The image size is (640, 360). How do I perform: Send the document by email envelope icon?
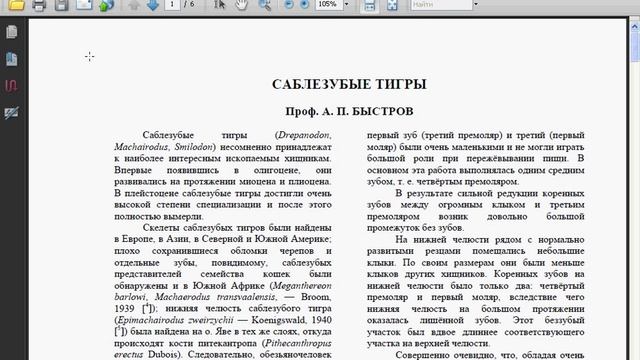click(84, 4)
